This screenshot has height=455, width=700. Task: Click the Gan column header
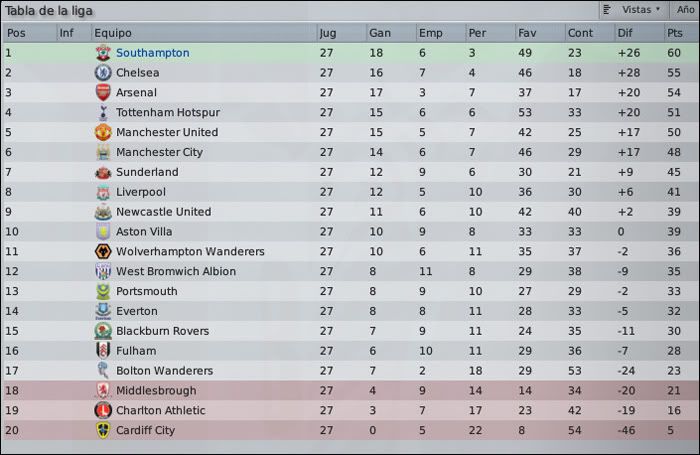(380, 33)
